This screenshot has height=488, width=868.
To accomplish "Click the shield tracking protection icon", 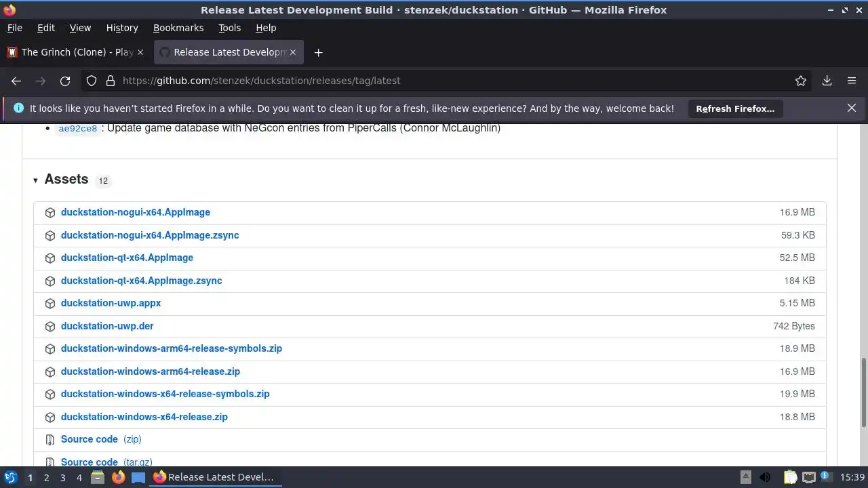I will pos(92,81).
